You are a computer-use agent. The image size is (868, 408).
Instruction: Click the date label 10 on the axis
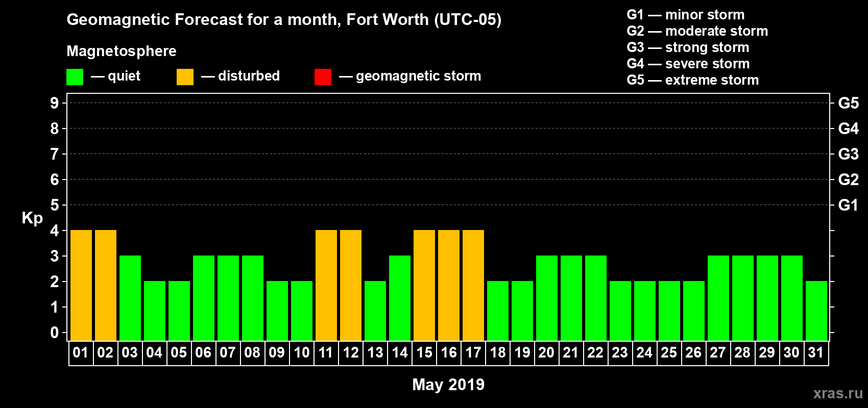[x=301, y=352]
